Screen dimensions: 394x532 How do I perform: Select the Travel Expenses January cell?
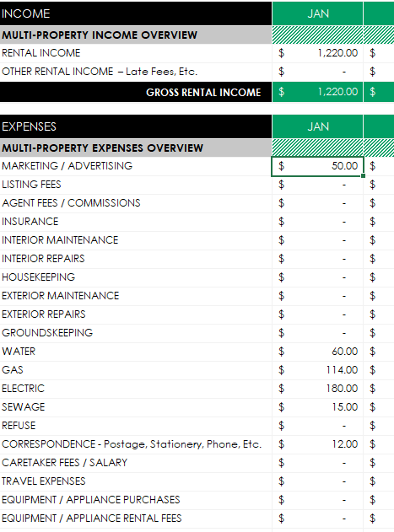[x=317, y=481]
